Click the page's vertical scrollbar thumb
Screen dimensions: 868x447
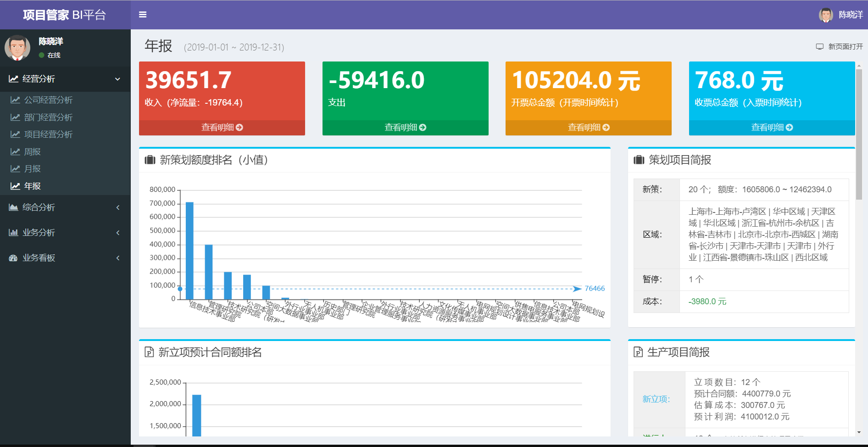tap(859, 134)
